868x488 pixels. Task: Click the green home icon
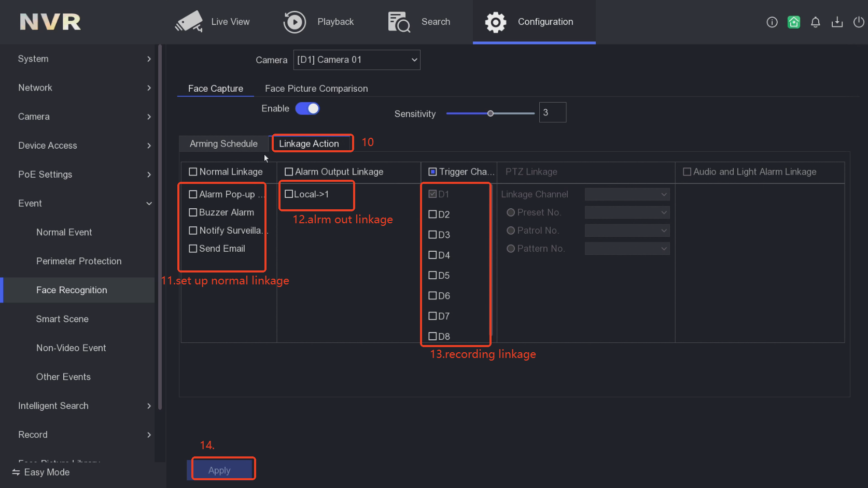(x=794, y=22)
